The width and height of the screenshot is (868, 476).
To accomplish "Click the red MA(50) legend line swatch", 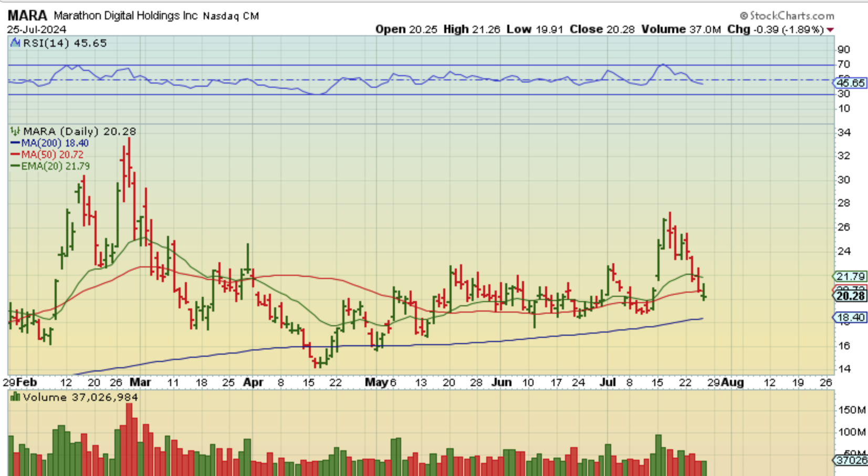I will 15,155.
